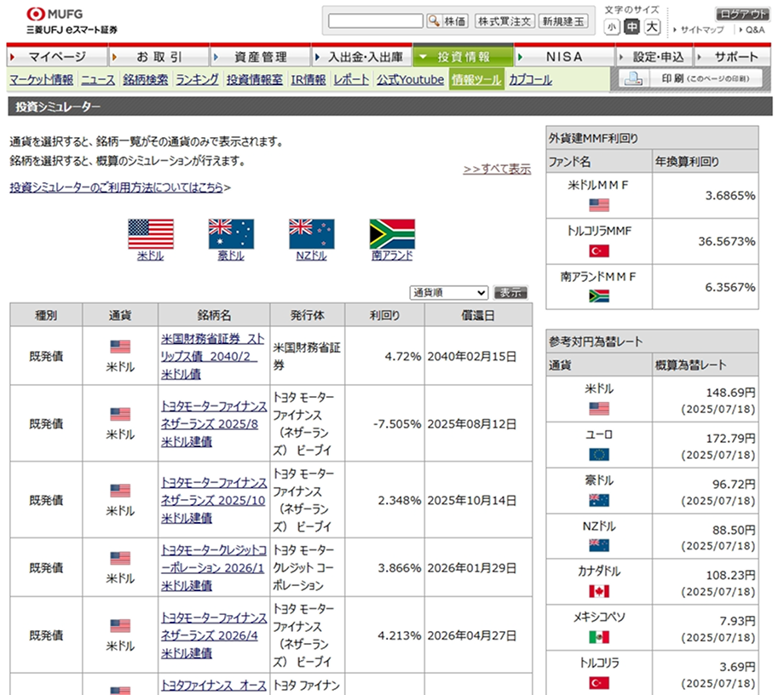Image resolution: width=784 pixels, height=695 pixels.
Task: Click the Turkish flag under トルコリラMMF
Action: tap(599, 250)
